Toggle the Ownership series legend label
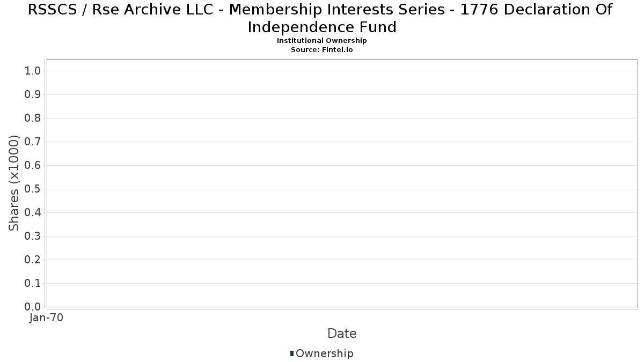The width and height of the screenshot is (644, 362). click(x=324, y=353)
